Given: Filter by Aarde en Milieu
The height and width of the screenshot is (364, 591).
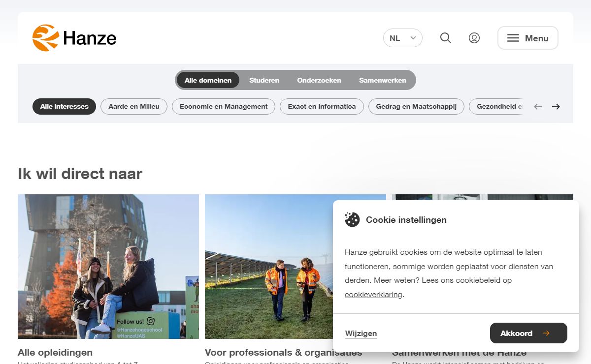Looking at the screenshot, I should click(134, 106).
